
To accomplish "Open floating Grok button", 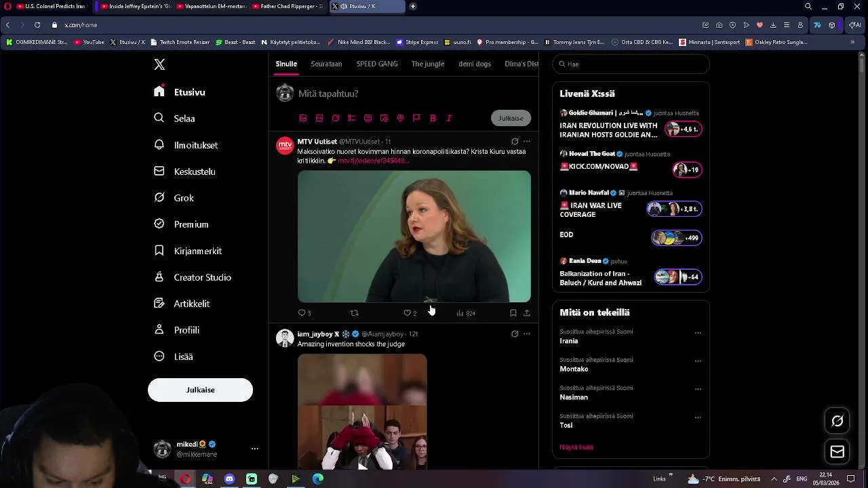I will click(x=837, y=422).
